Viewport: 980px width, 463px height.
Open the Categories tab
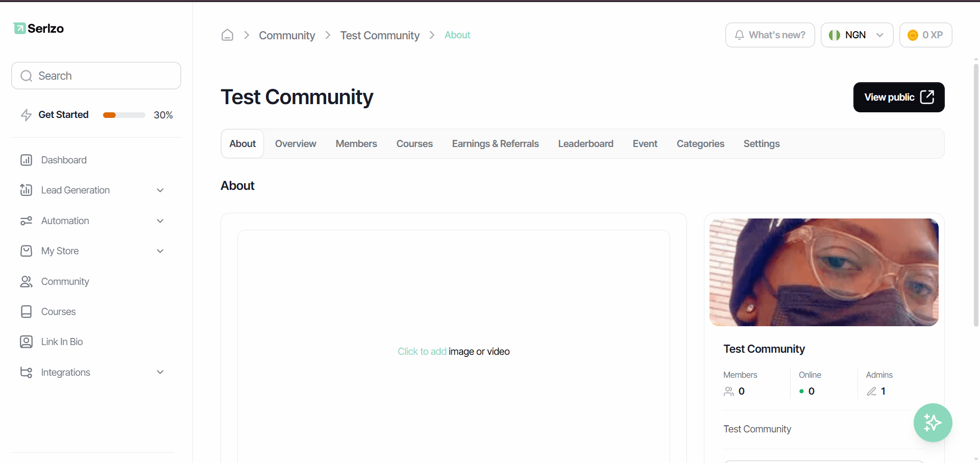[x=700, y=144]
